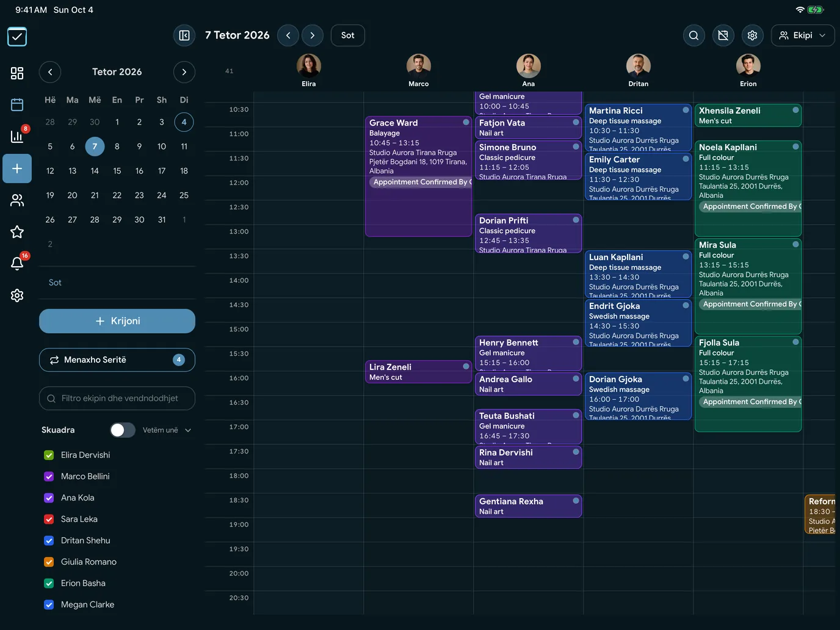Expand the Vetëm unë dropdown
This screenshot has height=630, width=840.
(167, 430)
